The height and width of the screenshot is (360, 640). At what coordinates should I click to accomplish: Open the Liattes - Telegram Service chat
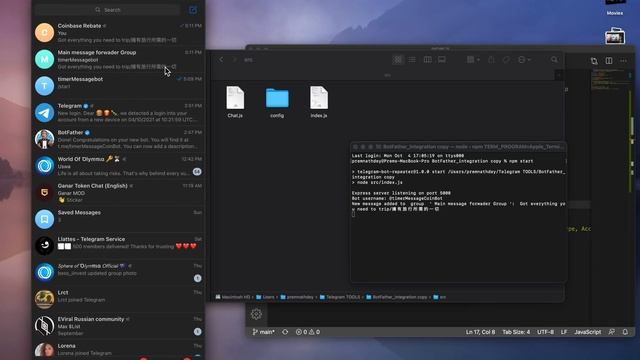pyautogui.click(x=118, y=246)
